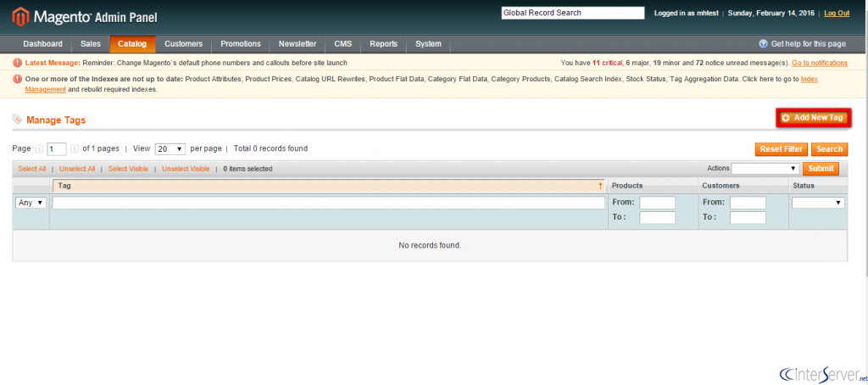This screenshot has height=385, width=868.
Task: Click the Tag column sort arrow
Action: pyautogui.click(x=600, y=186)
